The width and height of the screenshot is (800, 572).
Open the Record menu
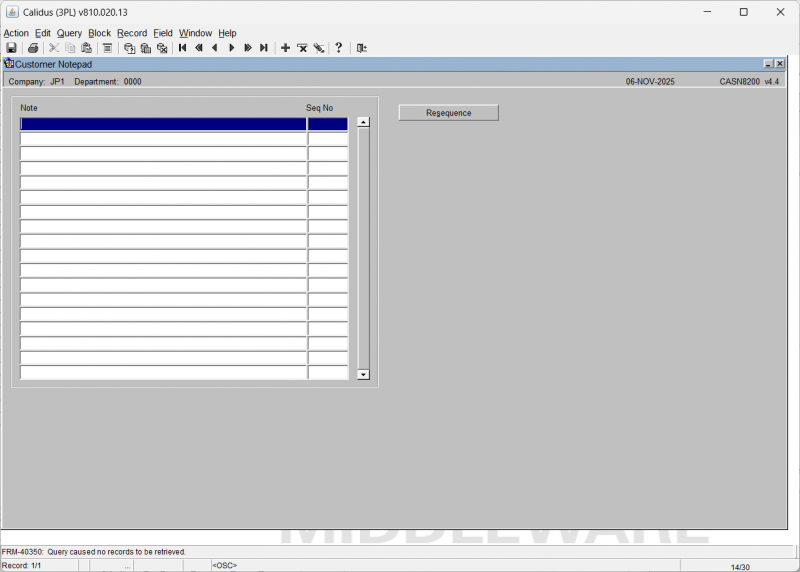pyautogui.click(x=132, y=33)
